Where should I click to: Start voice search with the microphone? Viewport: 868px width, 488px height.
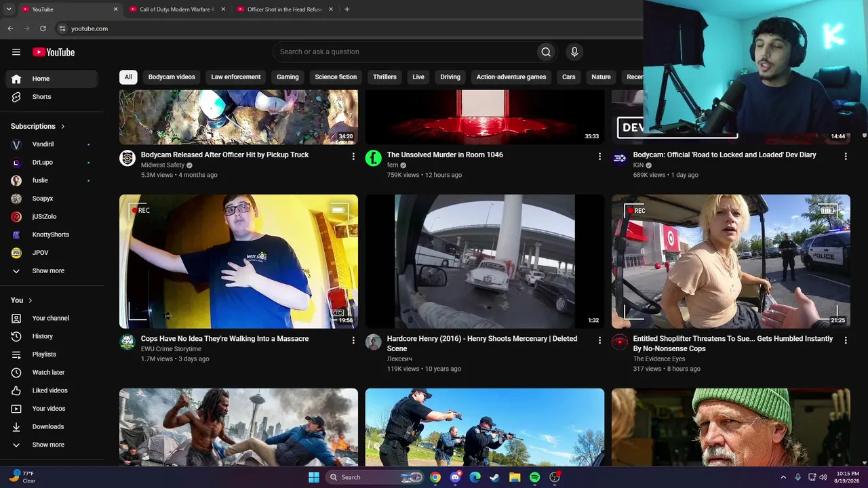574,52
